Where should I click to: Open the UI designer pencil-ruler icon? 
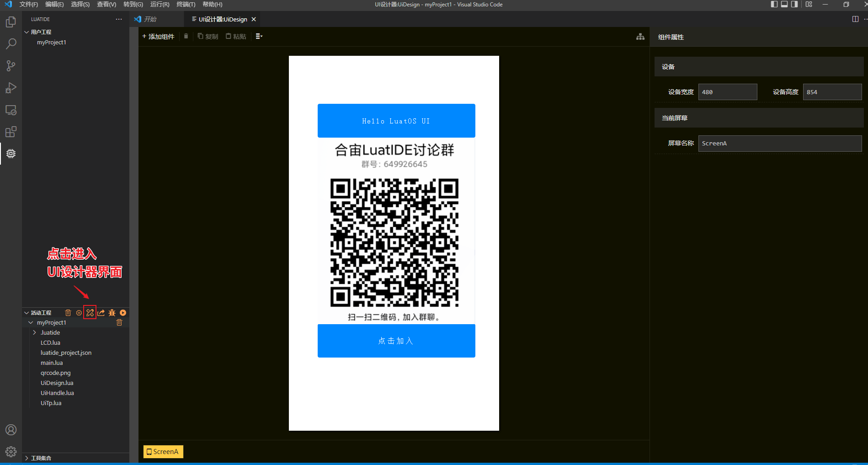click(90, 313)
